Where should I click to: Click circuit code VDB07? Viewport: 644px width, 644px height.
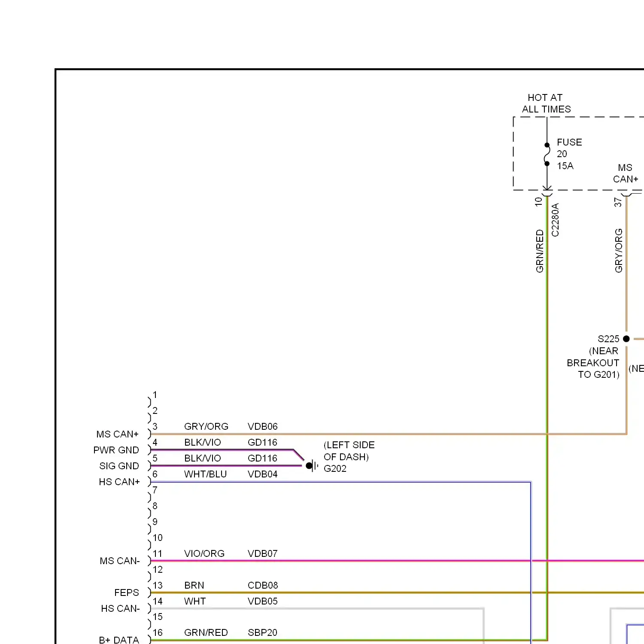point(263,553)
